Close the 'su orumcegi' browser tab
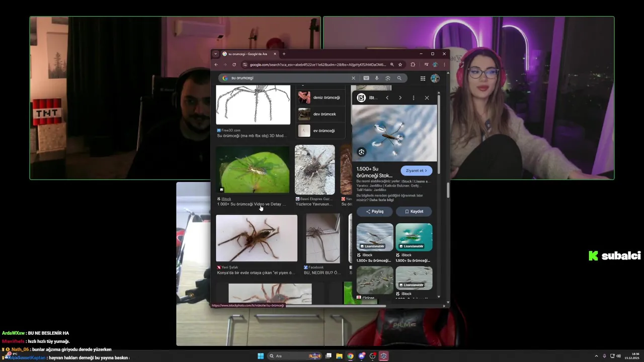 click(x=275, y=54)
